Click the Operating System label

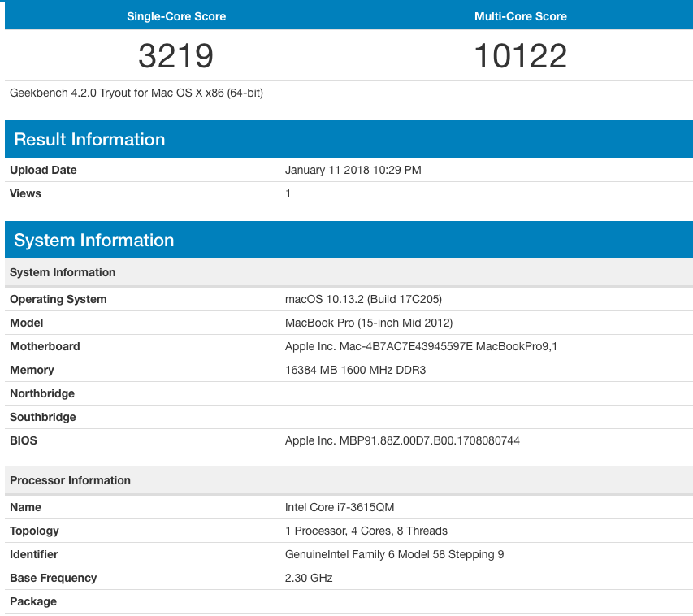(x=58, y=299)
